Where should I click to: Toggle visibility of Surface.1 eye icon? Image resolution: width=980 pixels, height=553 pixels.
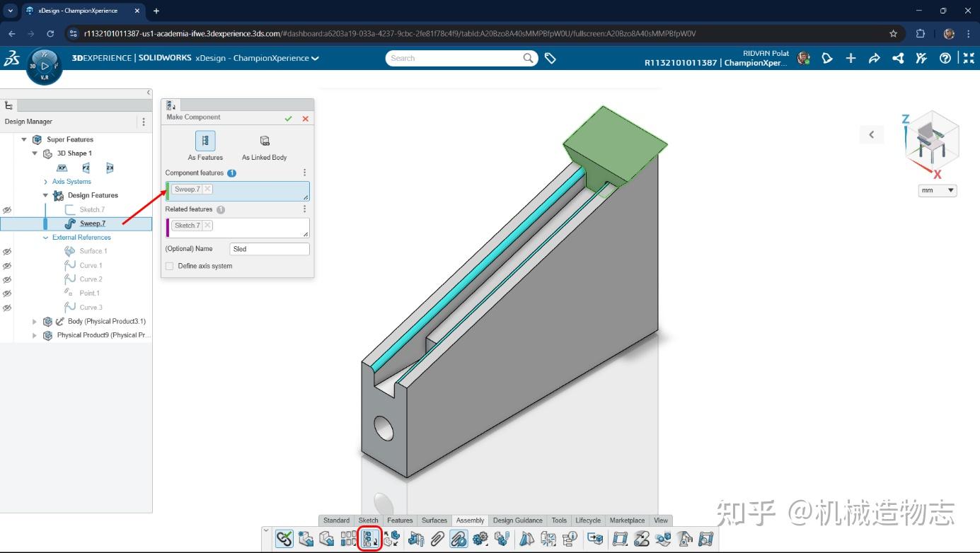7,251
